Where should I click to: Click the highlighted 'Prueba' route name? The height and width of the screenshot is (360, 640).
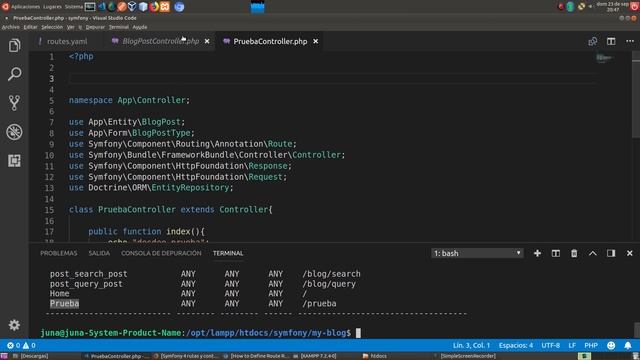(x=64, y=303)
